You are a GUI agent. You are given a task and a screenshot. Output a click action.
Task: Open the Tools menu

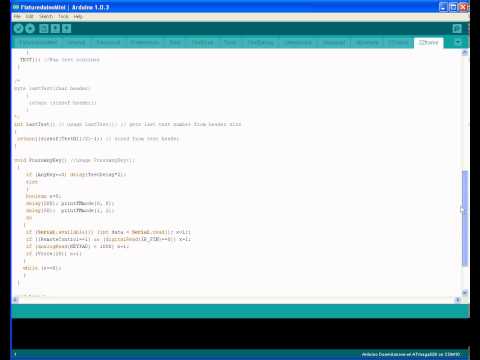coord(63,16)
